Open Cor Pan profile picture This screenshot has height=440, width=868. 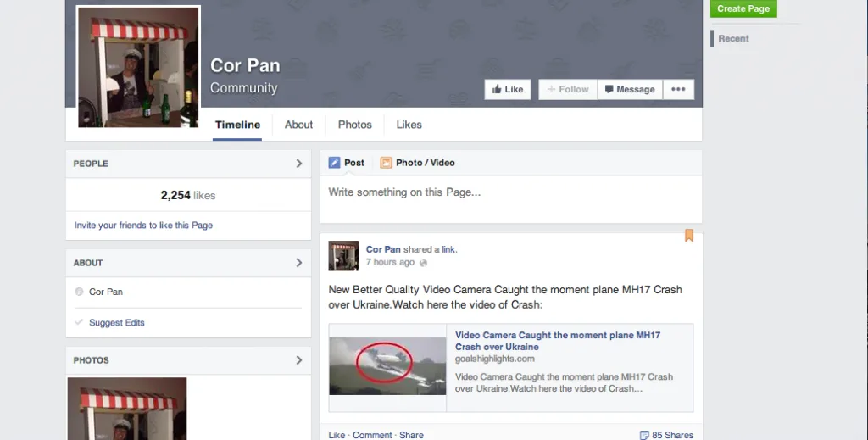138,68
